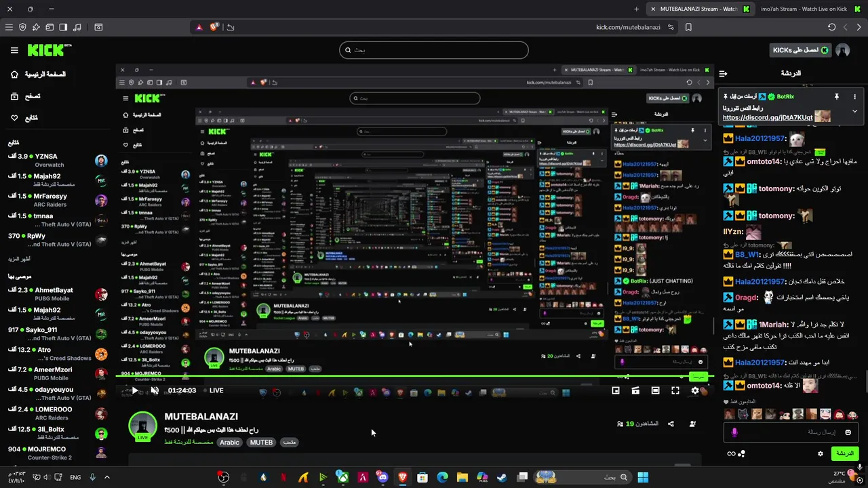The height and width of the screenshot is (488, 868).
Task: Open the Kick hamburger sidebar menu
Action: 14,50
